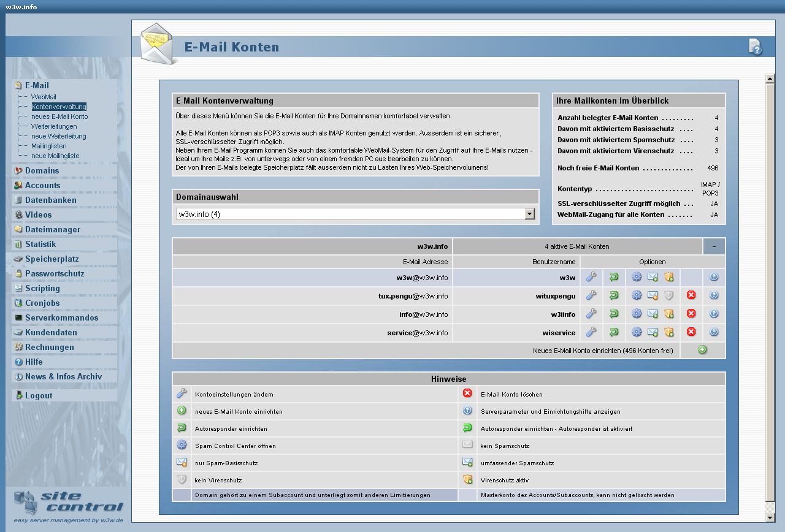Open account settings wrench for service@w3w.info
This screenshot has width=785, height=532.
[x=591, y=332]
